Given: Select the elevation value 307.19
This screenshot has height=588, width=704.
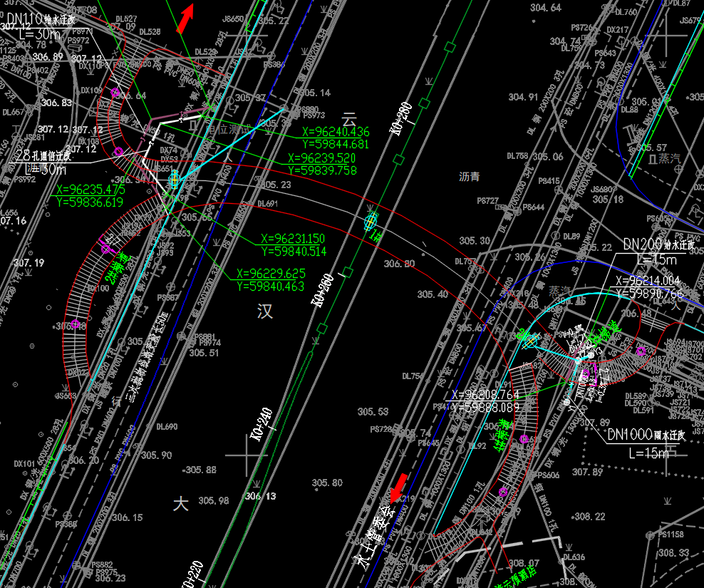Looking at the screenshot, I should point(29,263).
